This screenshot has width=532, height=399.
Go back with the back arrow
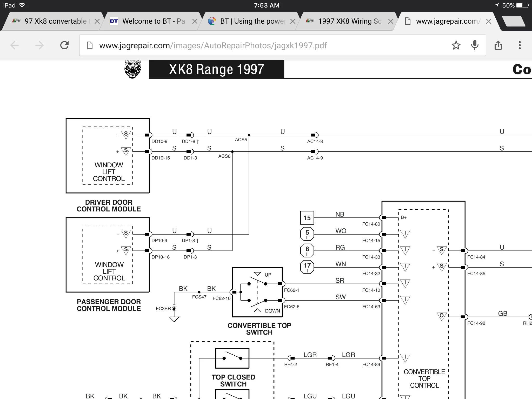point(15,45)
